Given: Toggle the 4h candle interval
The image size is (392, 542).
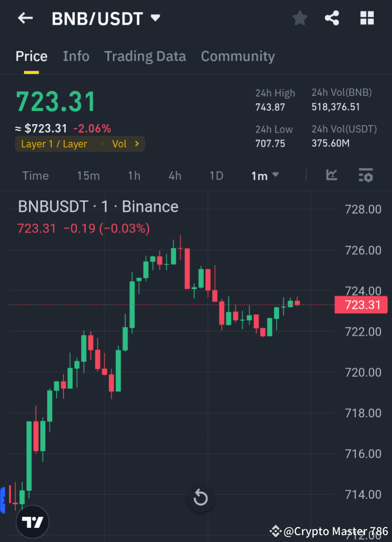Looking at the screenshot, I should tap(175, 176).
